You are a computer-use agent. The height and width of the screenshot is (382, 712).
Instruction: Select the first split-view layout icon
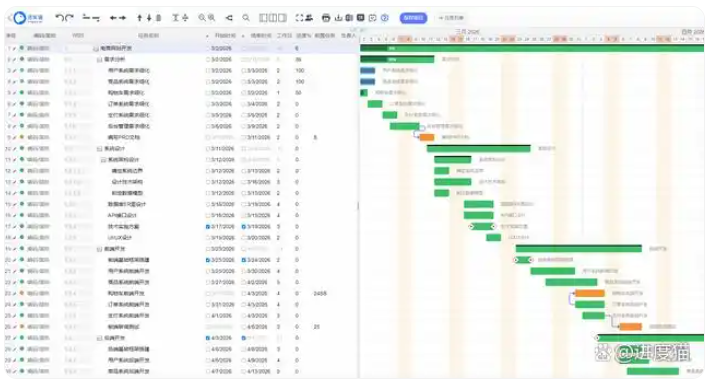263,18
